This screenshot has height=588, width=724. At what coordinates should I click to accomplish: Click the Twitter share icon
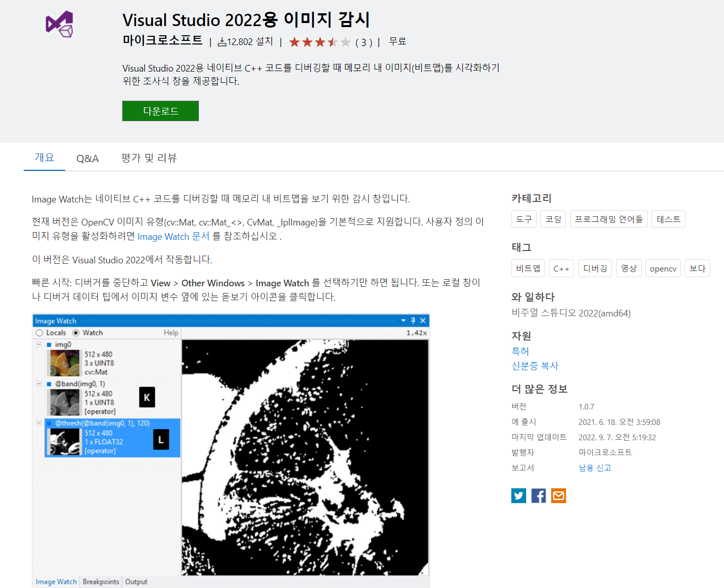point(518,495)
